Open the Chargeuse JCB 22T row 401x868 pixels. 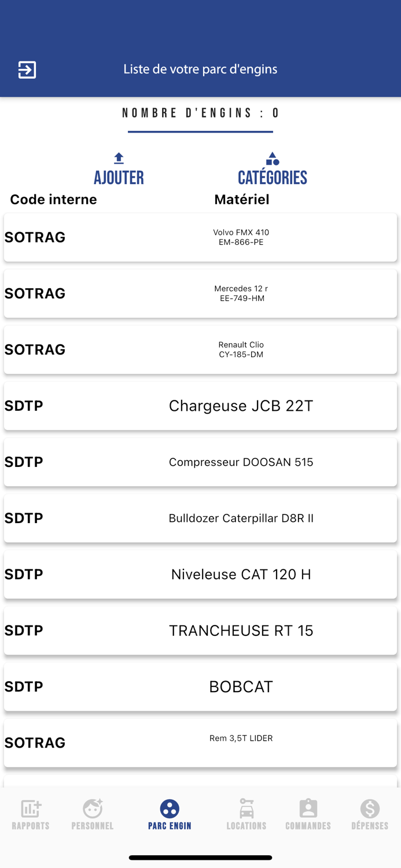[200, 406]
